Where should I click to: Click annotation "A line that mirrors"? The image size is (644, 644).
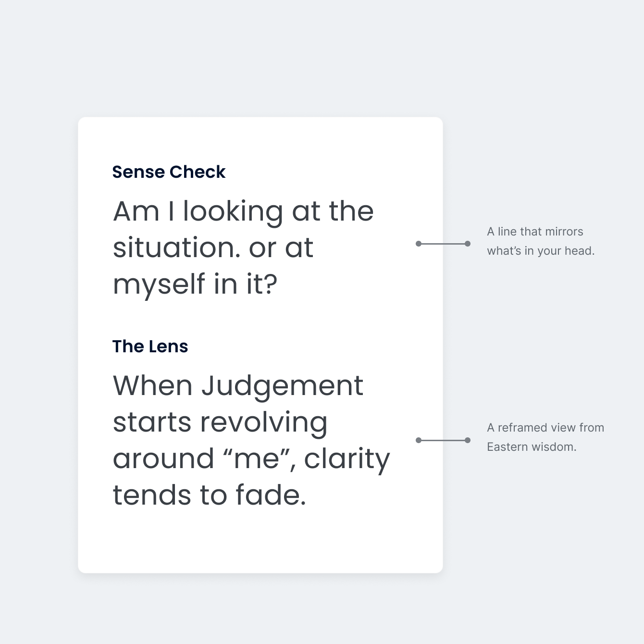[x=535, y=232]
